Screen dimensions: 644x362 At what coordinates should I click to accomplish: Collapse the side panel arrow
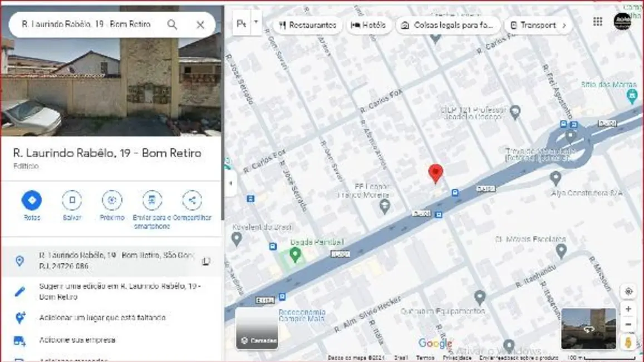point(230,183)
